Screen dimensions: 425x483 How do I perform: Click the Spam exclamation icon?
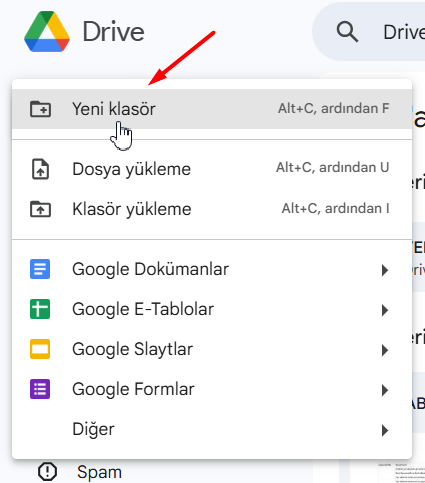(47, 471)
